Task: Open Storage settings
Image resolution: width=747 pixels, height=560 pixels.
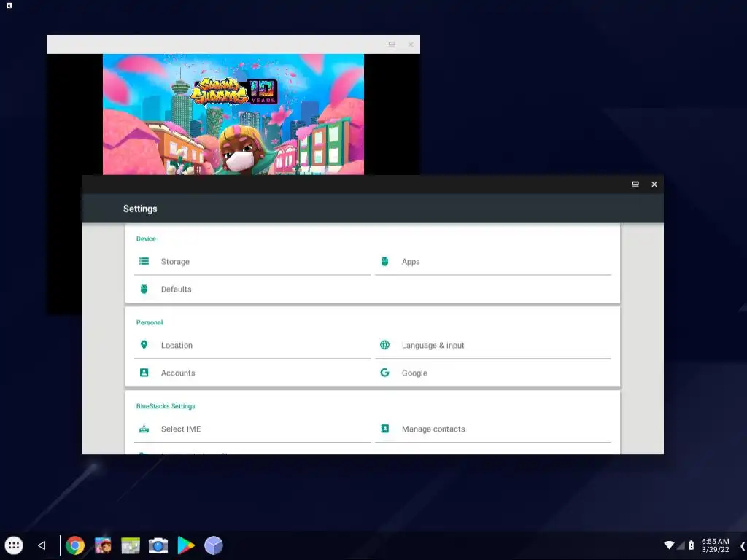Action: tap(252, 262)
